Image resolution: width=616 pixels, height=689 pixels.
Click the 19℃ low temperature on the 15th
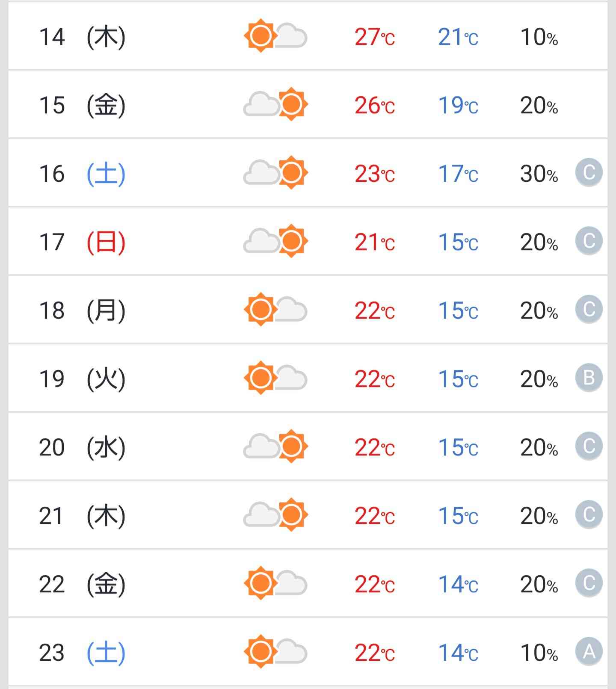[458, 105]
